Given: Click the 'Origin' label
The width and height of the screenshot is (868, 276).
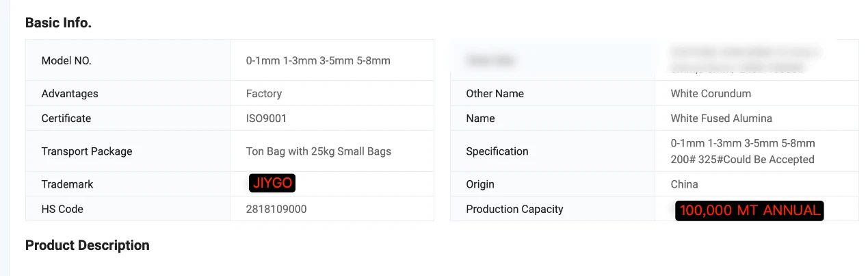Looking at the screenshot, I should (x=480, y=184).
